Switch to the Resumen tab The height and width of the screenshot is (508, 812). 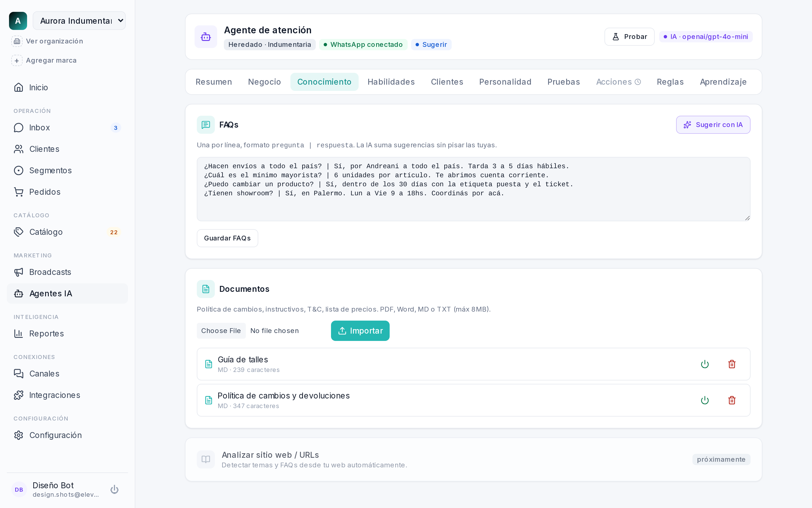214,82
